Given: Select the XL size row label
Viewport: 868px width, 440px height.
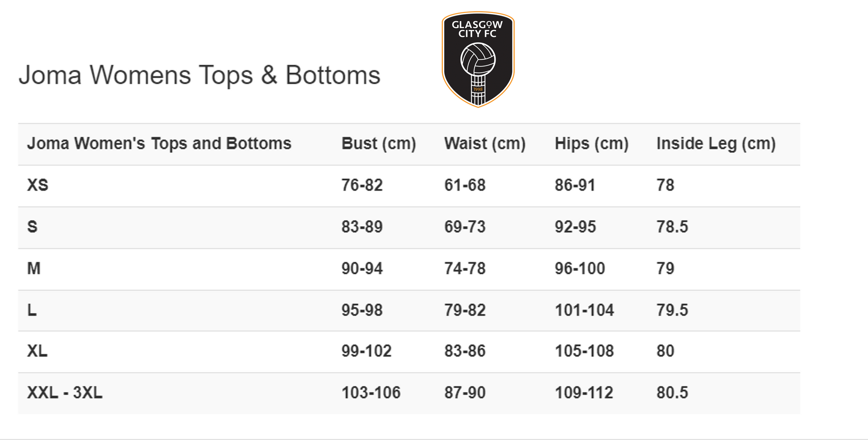Looking at the screenshot, I should click(x=37, y=351).
